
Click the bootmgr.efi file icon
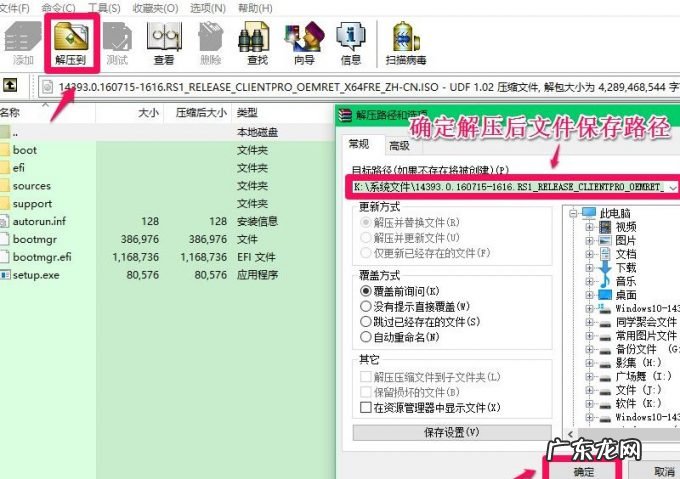pos(4,257)
